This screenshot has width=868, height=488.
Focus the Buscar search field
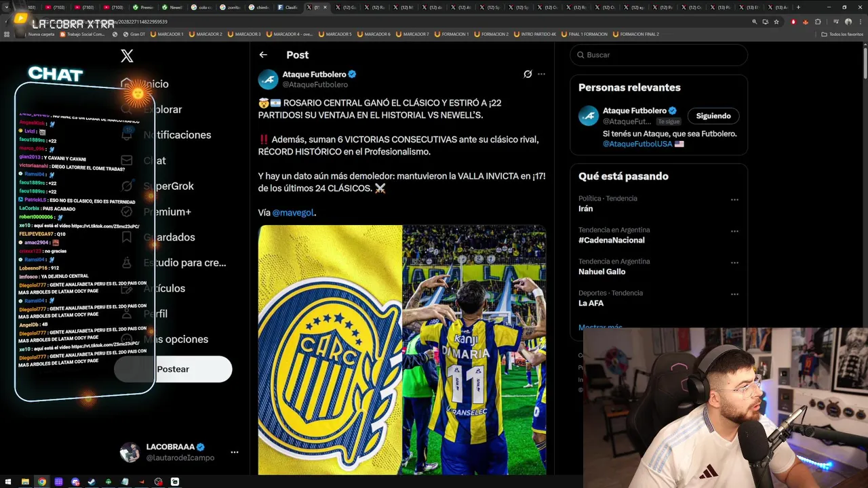(658, 55)
